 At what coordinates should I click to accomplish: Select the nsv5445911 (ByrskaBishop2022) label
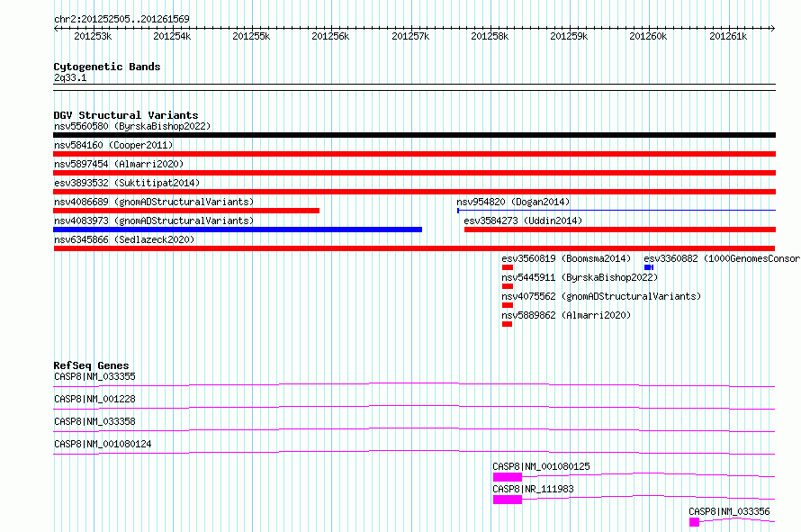(580, 277)
